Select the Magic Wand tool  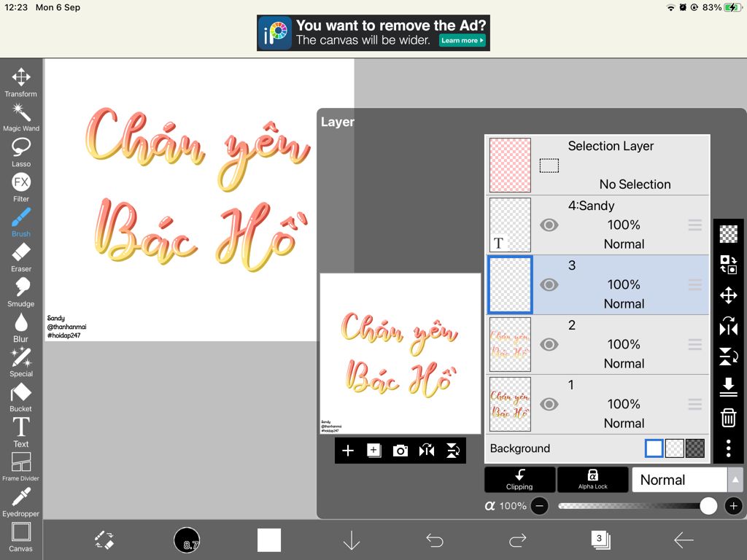[x=21, y=117]
